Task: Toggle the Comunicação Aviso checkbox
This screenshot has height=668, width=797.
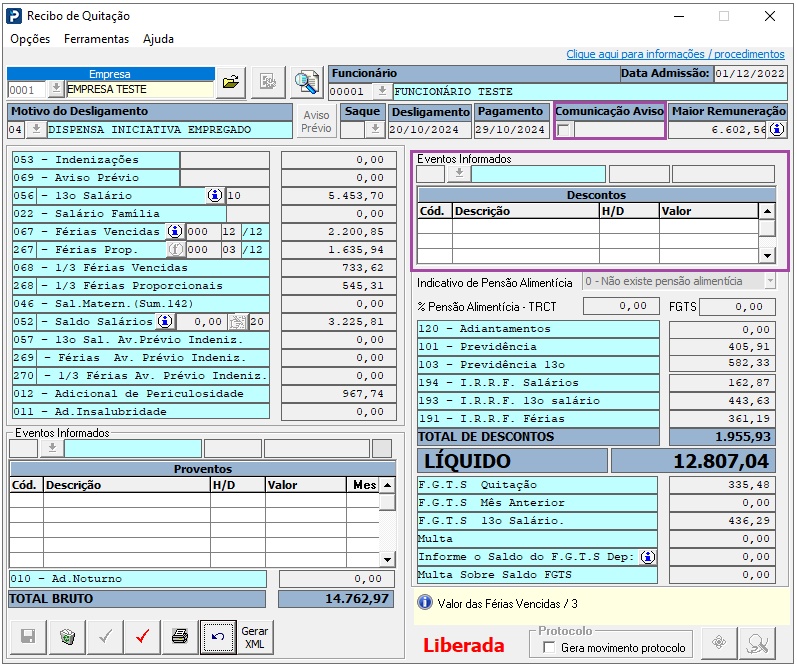Action: [x=565, y=130]
